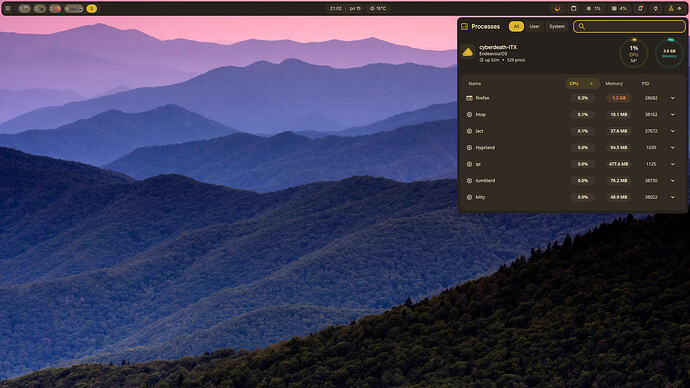Open the clipboard icon in the top bar
Screen dimensions: 690x388
point(573,8)
